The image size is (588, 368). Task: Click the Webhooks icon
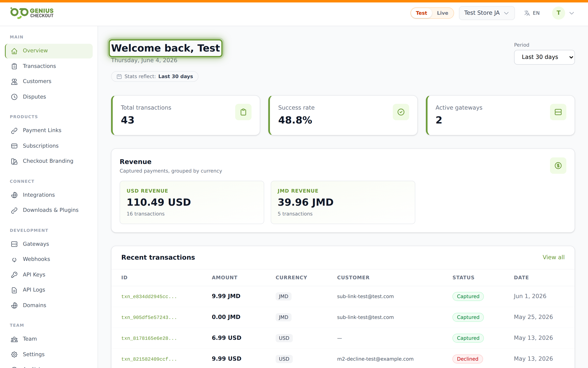[14, 259]
